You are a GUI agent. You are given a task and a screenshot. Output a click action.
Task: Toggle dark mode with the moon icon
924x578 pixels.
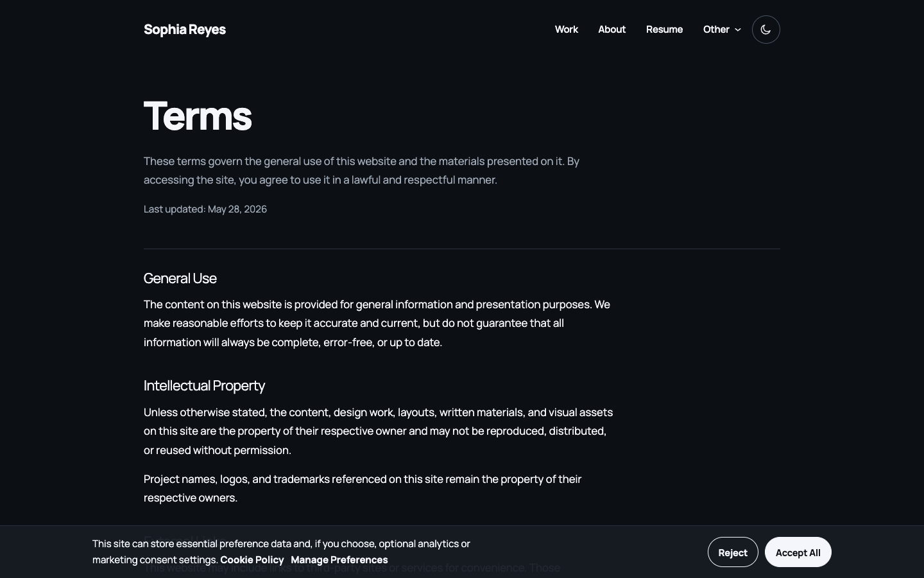766,30
